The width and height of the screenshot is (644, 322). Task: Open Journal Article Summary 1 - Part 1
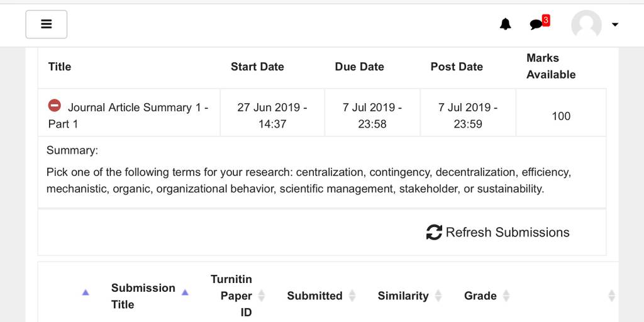tap(128, 116)
